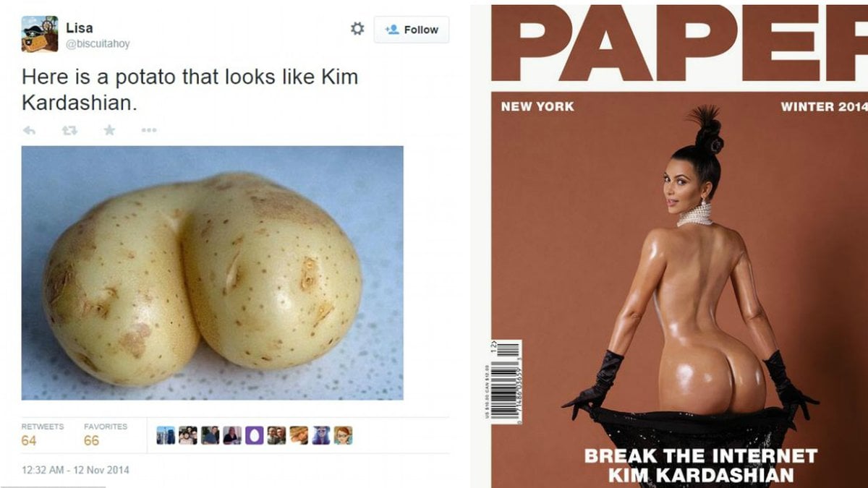Reply to the tweet using the arrow icon
Viewport: 868px width, 488px height.
point(30,130)
